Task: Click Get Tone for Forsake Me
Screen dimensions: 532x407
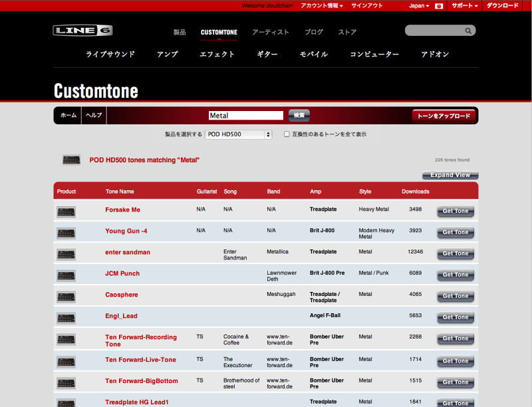Action: [x=456, y=211]
